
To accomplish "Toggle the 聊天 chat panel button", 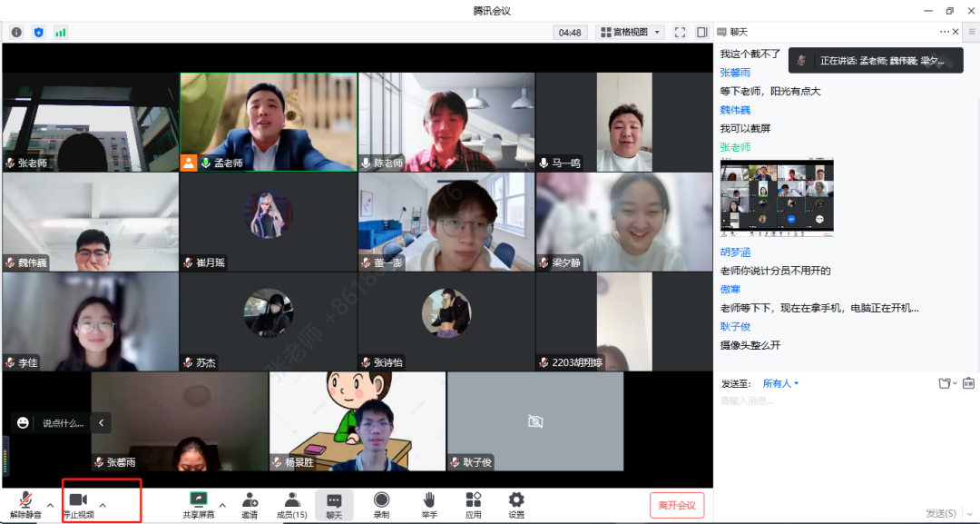I will tap(334, 504).
